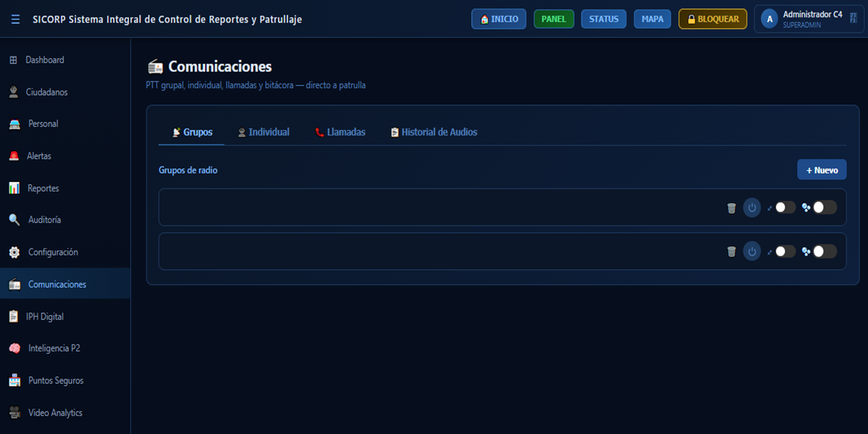
Task: Delete the first radio group via trash icon
Action: (731, 208)
